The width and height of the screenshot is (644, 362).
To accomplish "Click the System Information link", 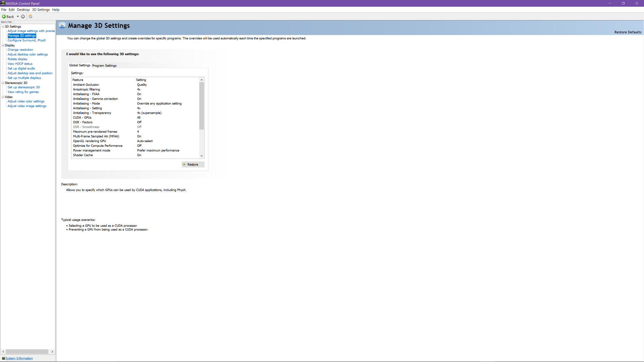I will (19, 358).
